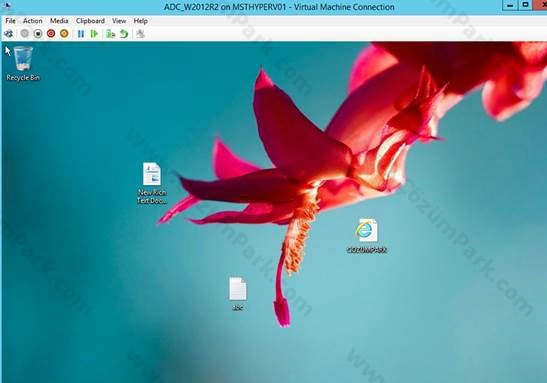Click the VM Connection title bar icon
This screenshot has height=383, width=547.
coord(7,6)
